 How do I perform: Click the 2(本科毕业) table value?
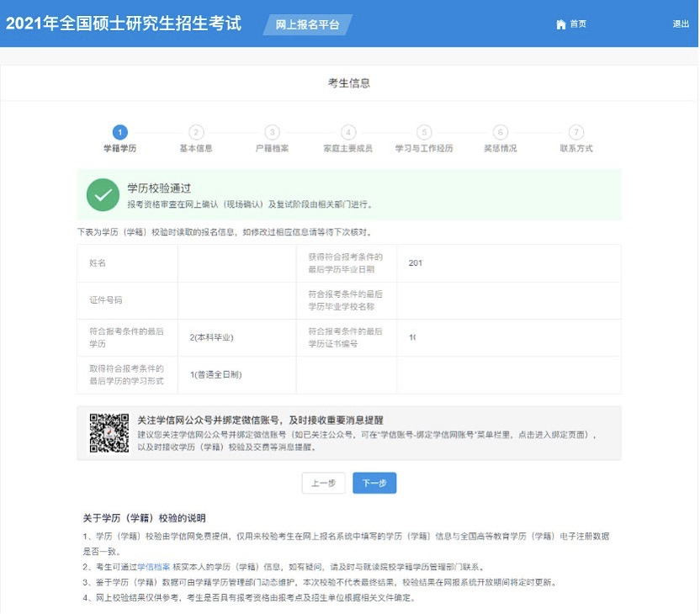[x=212, y=337]
